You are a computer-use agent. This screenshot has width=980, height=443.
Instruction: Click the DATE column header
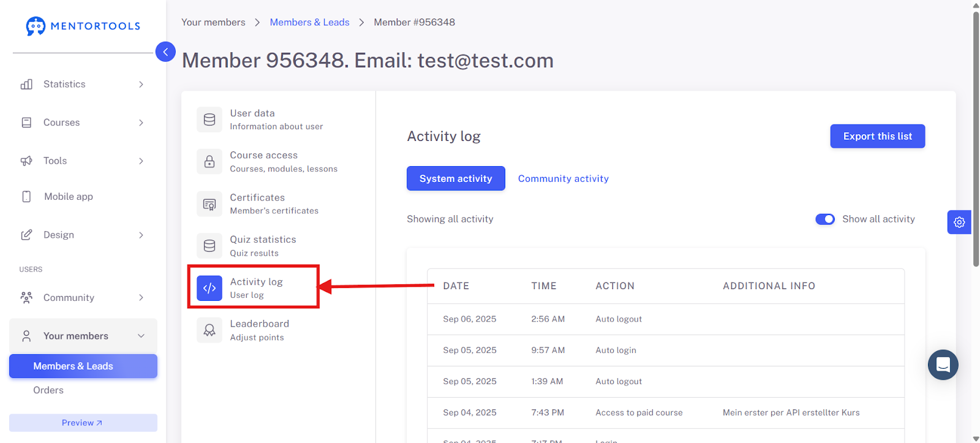pos(456,286)
